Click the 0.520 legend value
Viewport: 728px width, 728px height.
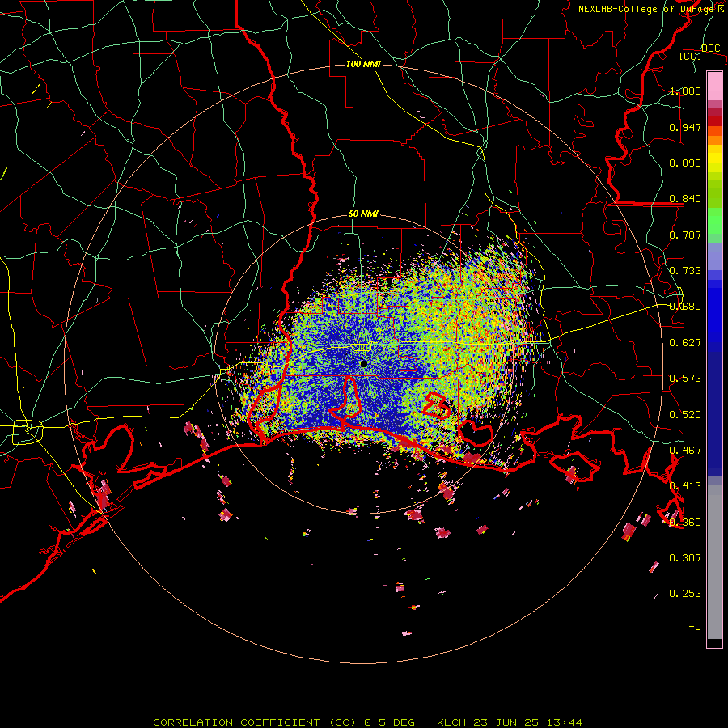click(x=685, y=415)
